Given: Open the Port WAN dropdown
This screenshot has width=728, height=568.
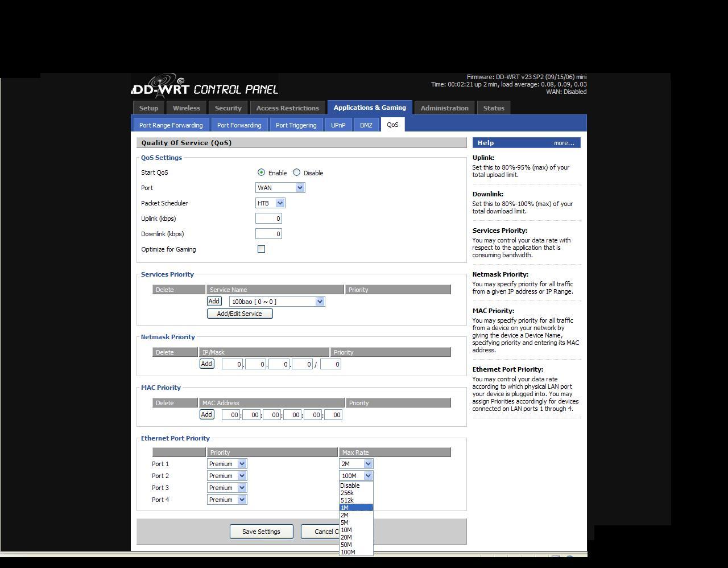Looking at the screenshot, I should tap(280, 188).
